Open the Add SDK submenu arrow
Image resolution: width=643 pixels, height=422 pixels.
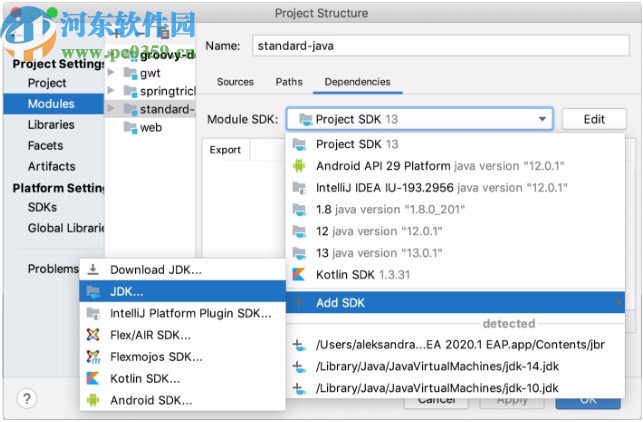coord(618,303)
